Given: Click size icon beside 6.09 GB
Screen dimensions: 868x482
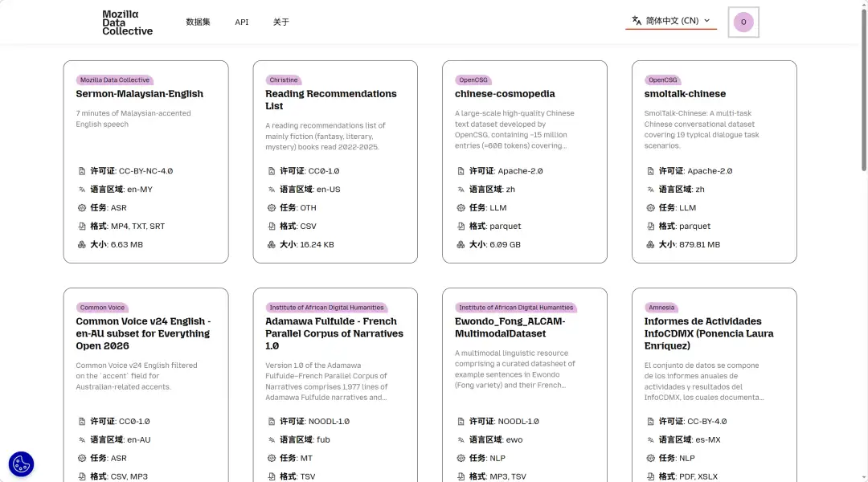Looking at the screenshot, I should pyautogui.click(x=461, y=244).
